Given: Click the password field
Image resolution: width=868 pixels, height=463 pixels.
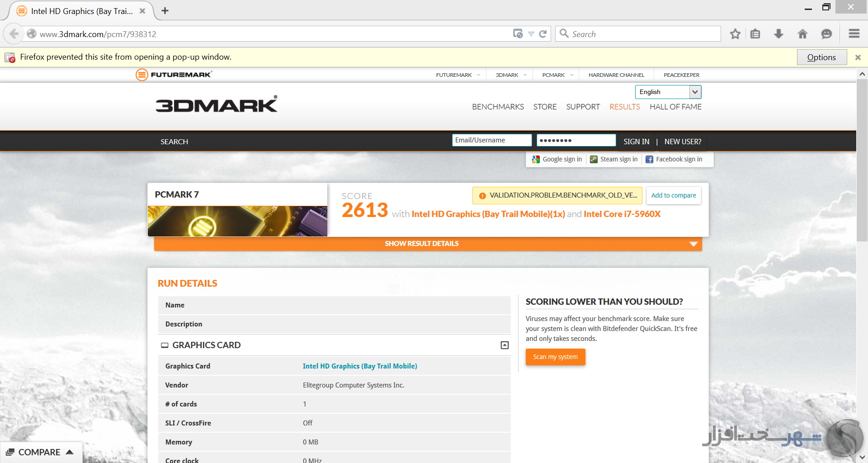Looking at the screenshot, I should pos(576,140).
